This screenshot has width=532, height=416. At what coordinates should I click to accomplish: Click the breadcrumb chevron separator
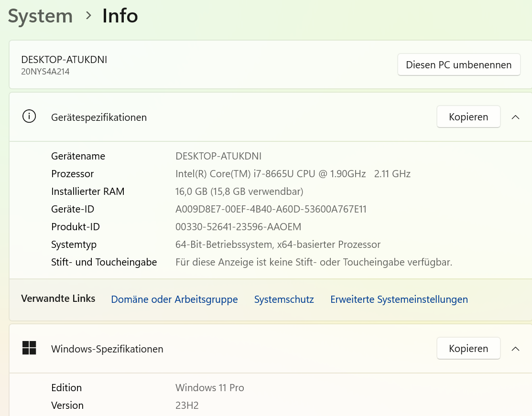[88, 15]
